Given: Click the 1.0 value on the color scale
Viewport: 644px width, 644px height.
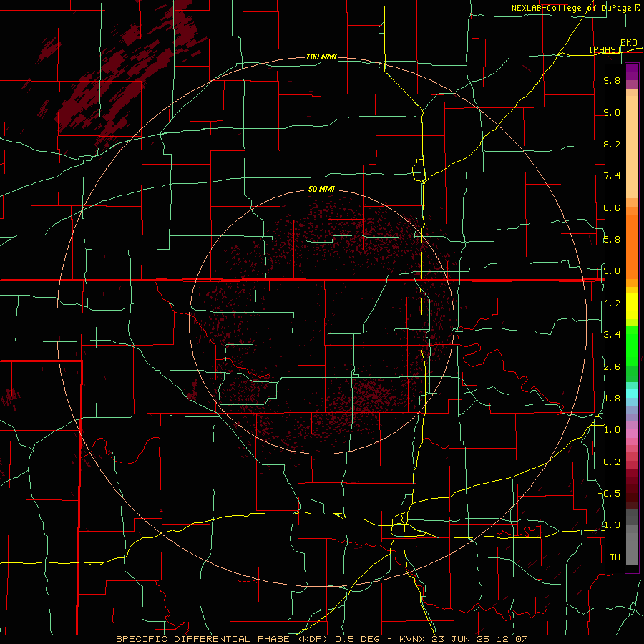Looking at the screenshot, I should 612,430.
